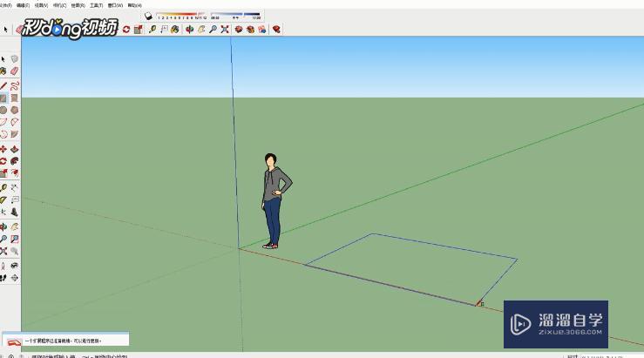Select the pink Eraser tool in left toolbar
The image size is (644, 358).
15,71
